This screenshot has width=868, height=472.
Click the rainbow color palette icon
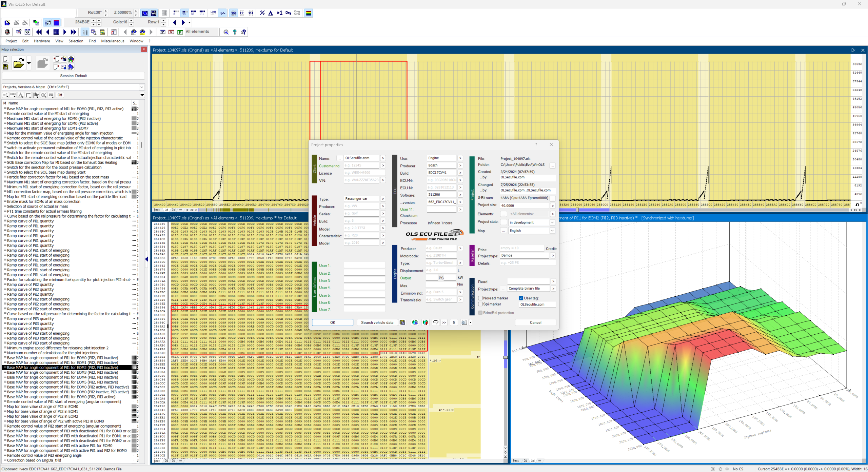pos(309,13)
